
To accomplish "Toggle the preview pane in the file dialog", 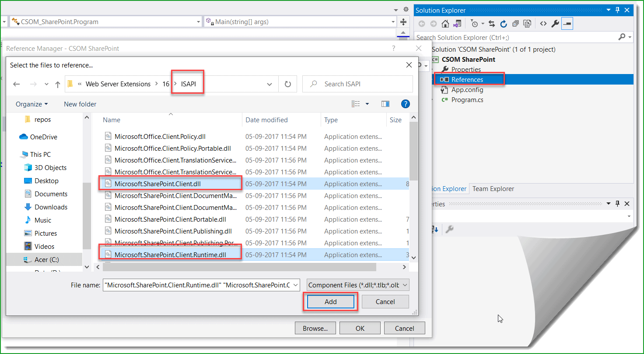I will pos(385,104).
